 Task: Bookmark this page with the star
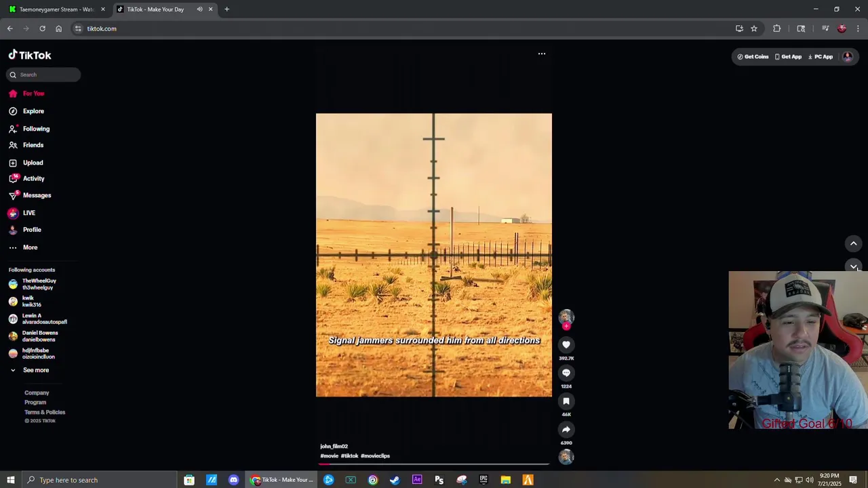(x=754, y=28)
